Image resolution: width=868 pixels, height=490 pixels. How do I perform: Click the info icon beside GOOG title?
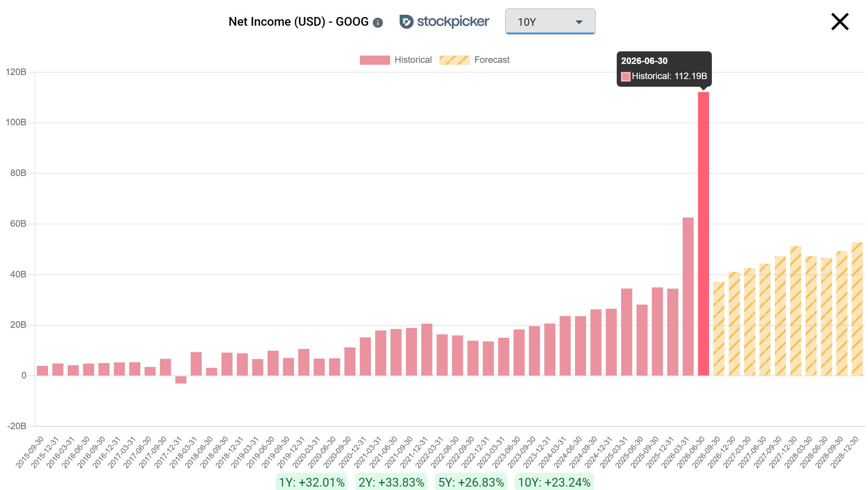point(378,23)
